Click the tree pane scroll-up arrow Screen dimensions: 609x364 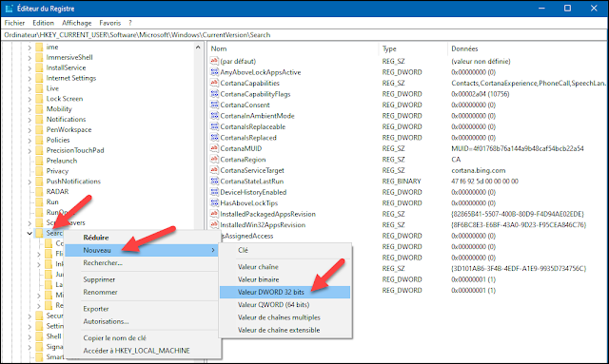[x=198, y=48]
